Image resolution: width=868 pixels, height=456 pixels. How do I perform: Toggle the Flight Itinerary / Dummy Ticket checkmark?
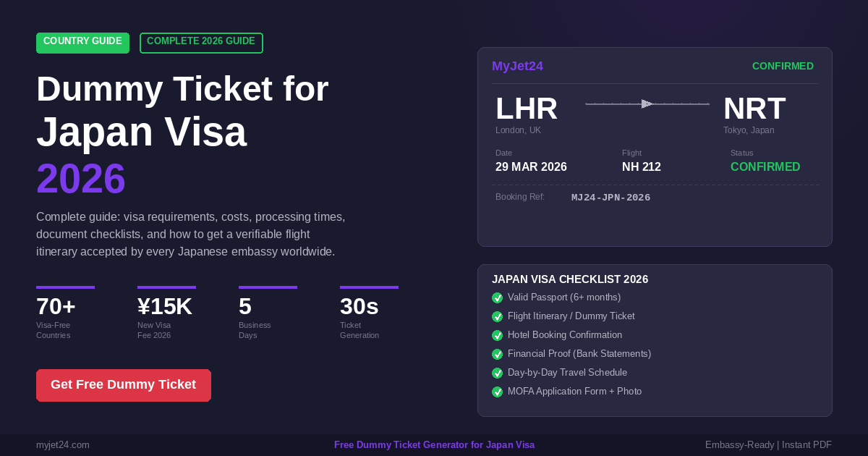497,316
